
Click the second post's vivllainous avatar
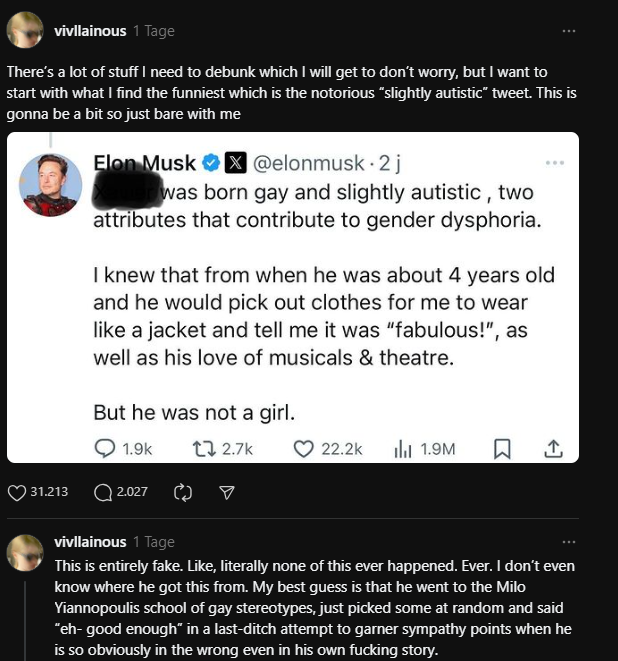(x=24, y=553)
